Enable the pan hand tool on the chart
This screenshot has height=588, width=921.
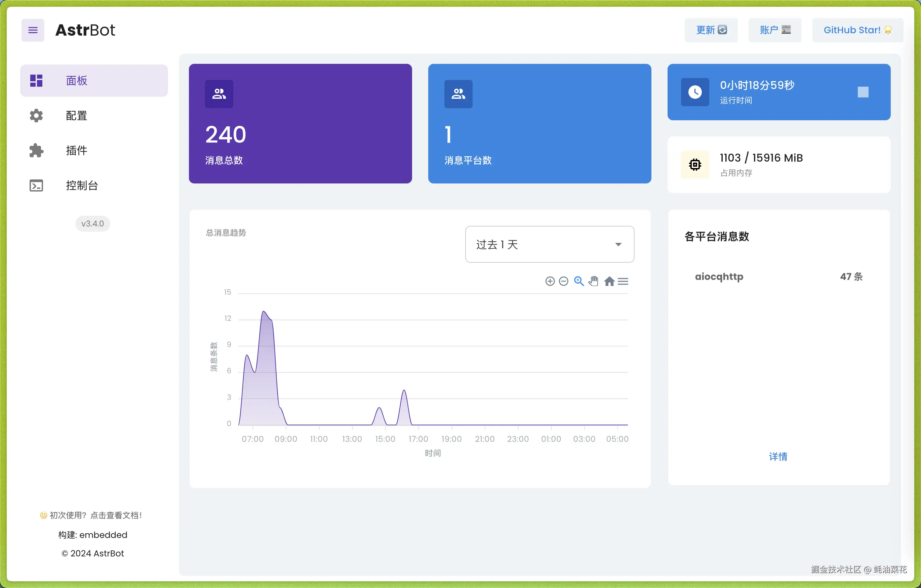point(593,281)
